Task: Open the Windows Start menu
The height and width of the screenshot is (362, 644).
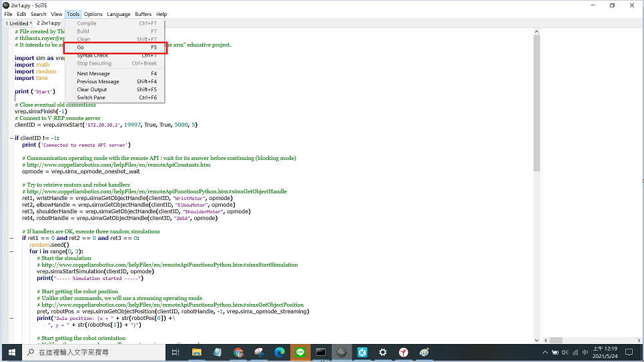Action: (x=11, y=352)
